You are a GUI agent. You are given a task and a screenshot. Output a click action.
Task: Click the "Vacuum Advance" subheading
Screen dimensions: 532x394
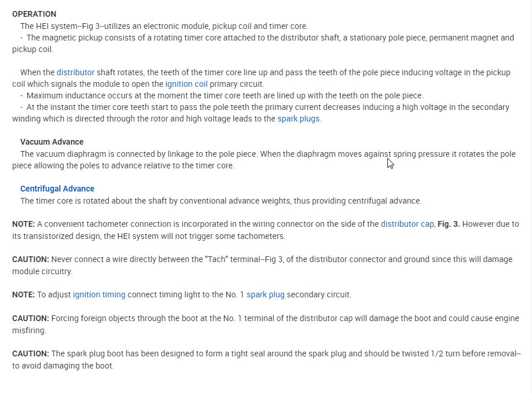52,142
